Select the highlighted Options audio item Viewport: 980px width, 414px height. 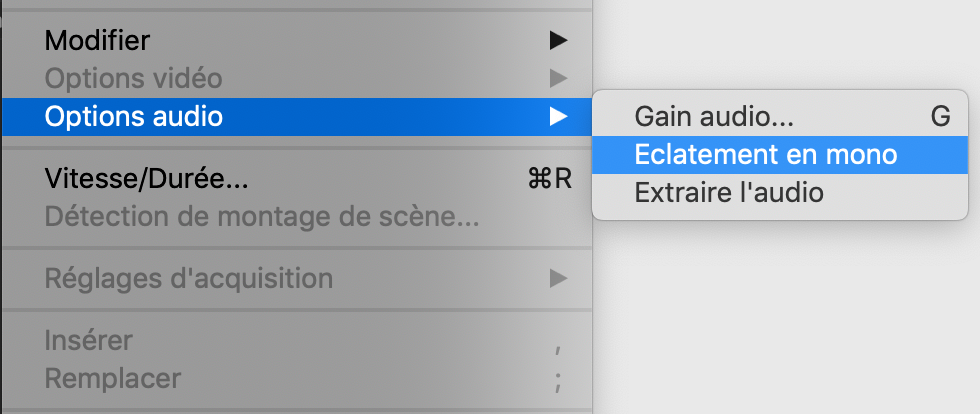pyautogui.click(x=133, y=117)
